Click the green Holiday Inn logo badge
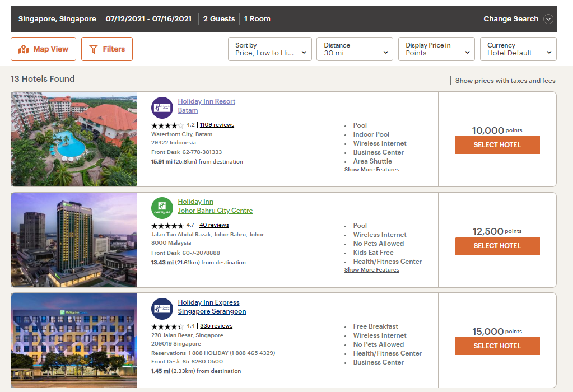 [x=162, y=208]
